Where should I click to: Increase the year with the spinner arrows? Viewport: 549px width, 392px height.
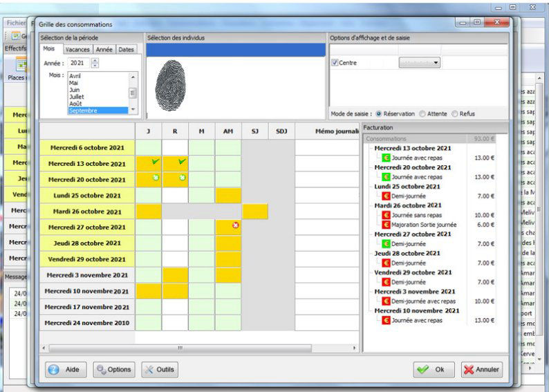[95, 61]
